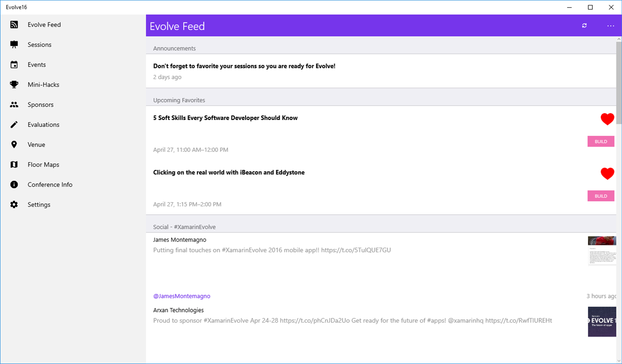
Task: Open the favorite sessions announcement
Action: pyautogui.click(x=244, y=66)
